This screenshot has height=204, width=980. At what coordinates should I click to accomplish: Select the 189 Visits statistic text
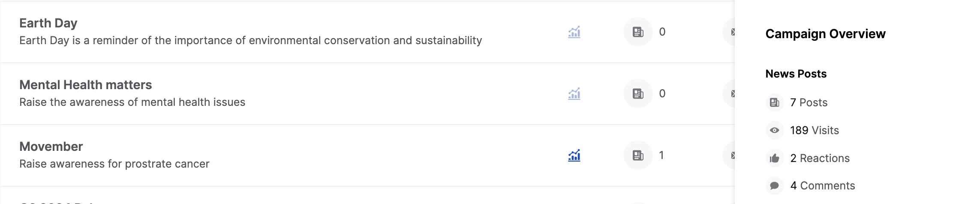coord(815,130)
